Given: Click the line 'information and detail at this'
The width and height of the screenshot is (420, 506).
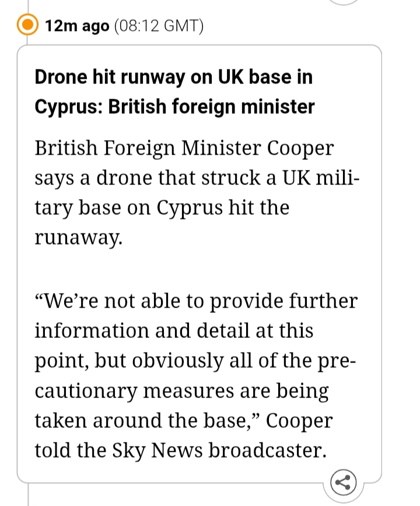Looking at the screenshot, I should 174,331.
